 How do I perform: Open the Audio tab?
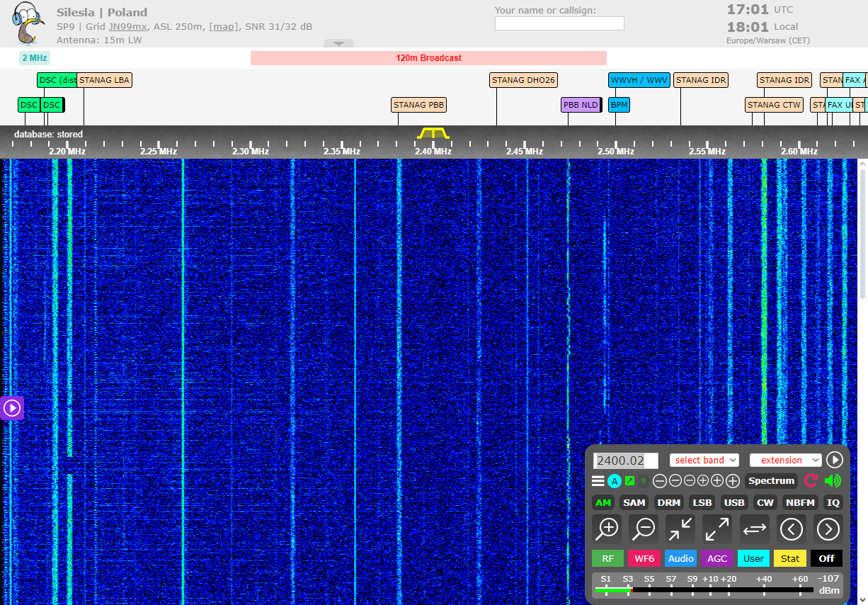[x=681, y=558]
